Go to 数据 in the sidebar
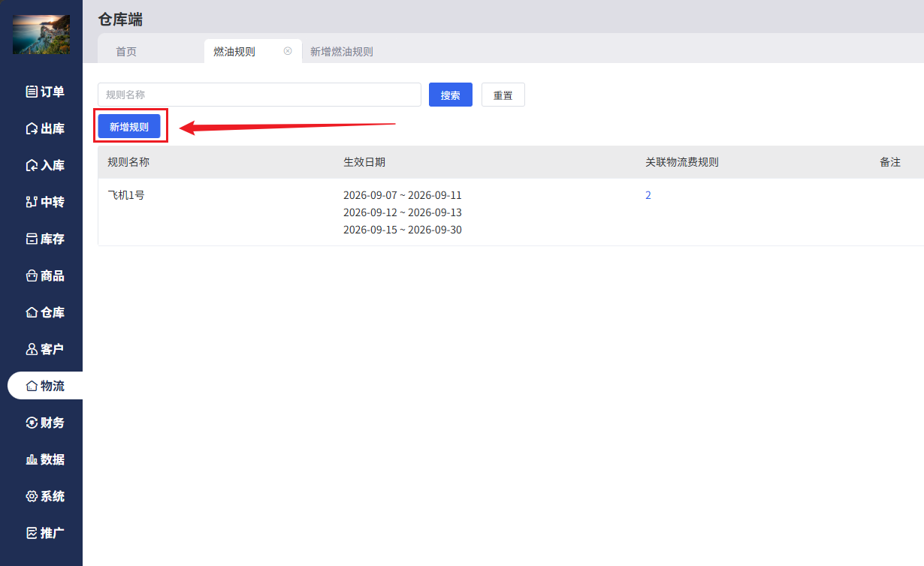 tap(44, 459)
